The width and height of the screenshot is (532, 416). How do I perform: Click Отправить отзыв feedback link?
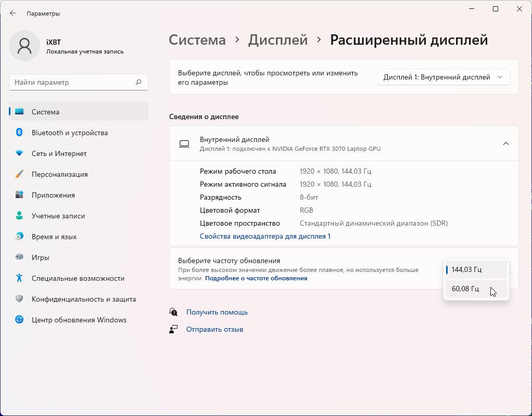click(214, 329)
